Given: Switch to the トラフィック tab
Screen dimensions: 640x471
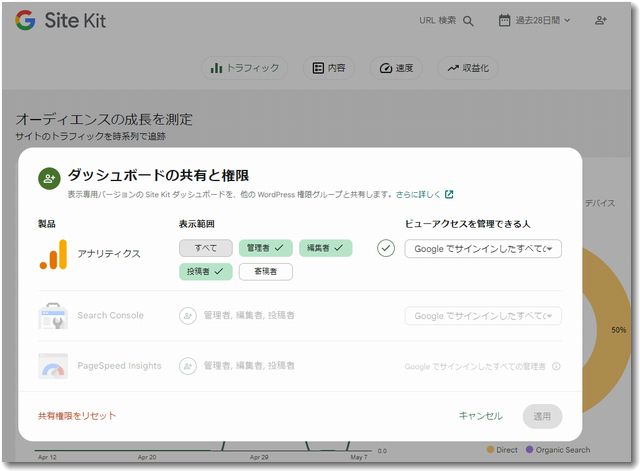Looking at the screenshot, I should click(245, 68).
